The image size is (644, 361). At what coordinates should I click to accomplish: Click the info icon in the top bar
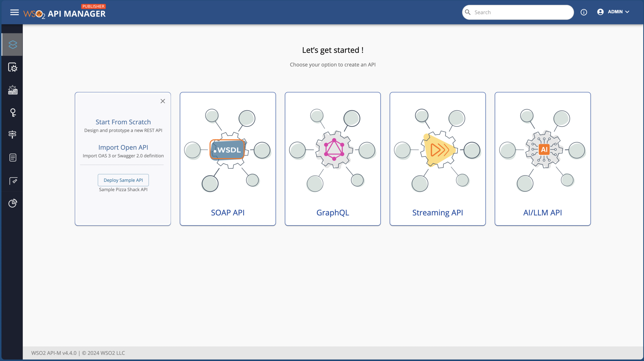(x=584, y=12)
